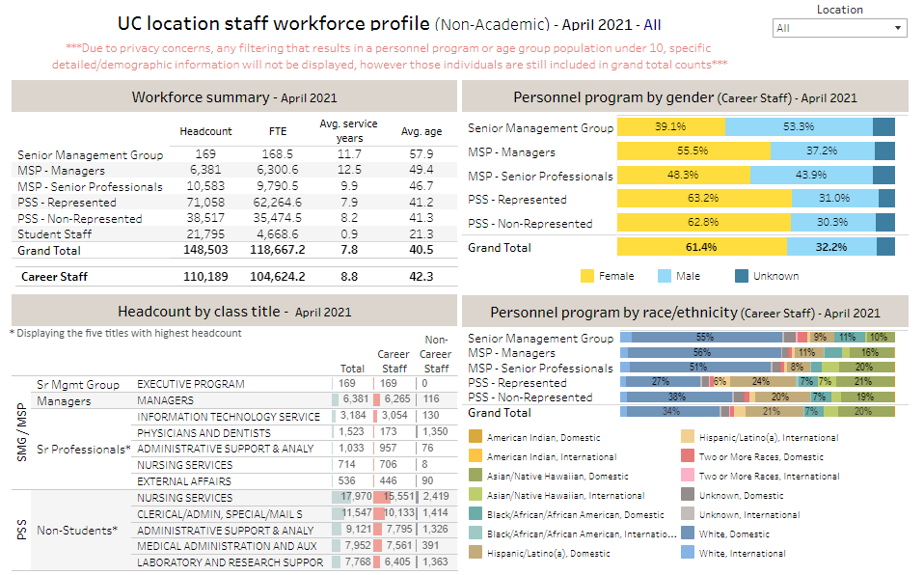Click the Avg. age column header
924x575 pixels.
coord(421,131)
